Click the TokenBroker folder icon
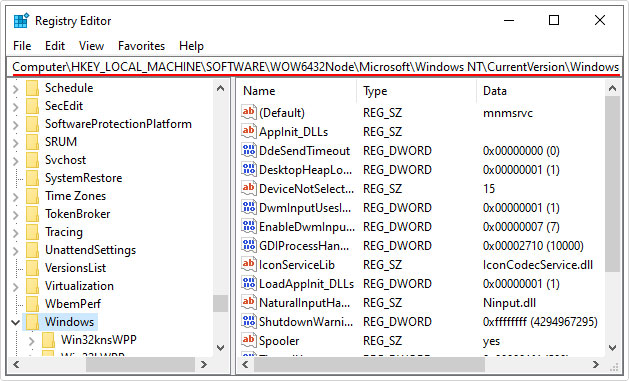629x381 pixels. [x=32, y=214]
